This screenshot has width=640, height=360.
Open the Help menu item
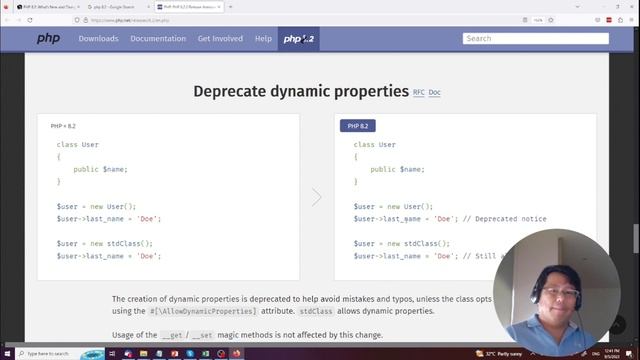(x=263, y=38)
